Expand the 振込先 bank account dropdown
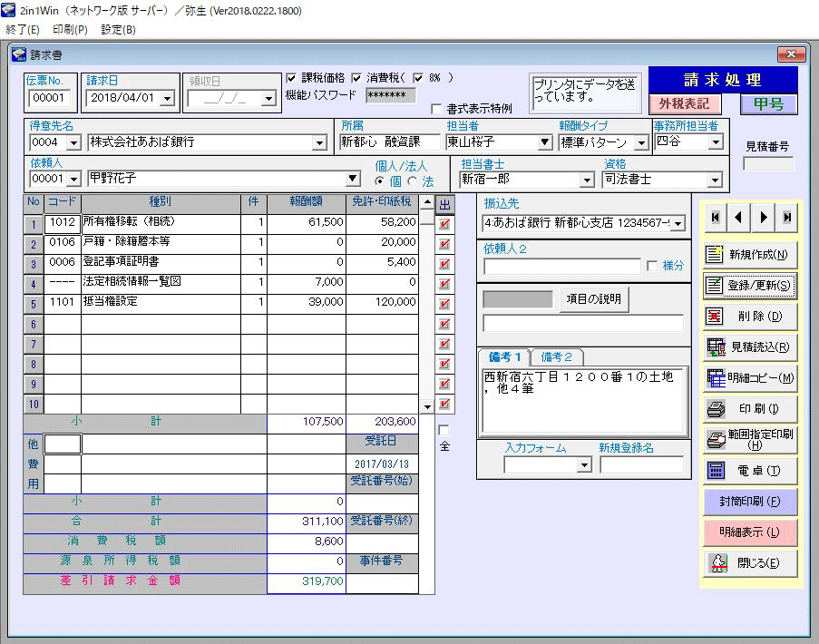 coord(678,223)
